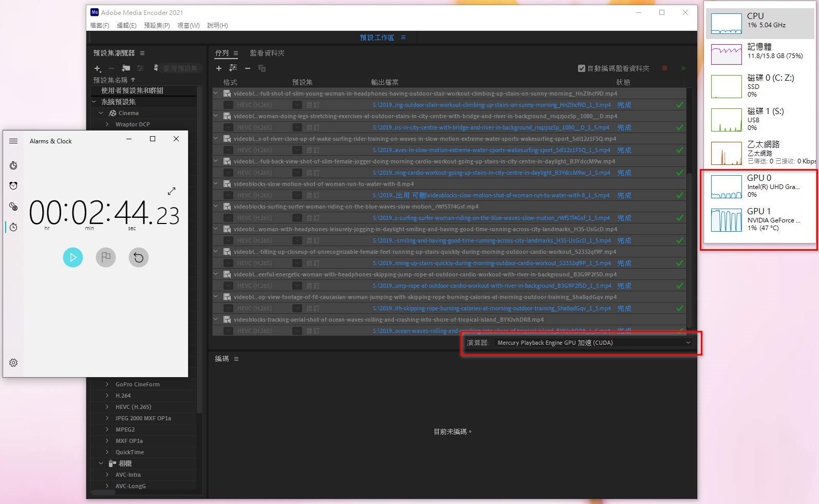Select GPU 0 Intel UHD Graphics entry
The width and height of the screenshot is (819, 504).
(x=759, y=186)
